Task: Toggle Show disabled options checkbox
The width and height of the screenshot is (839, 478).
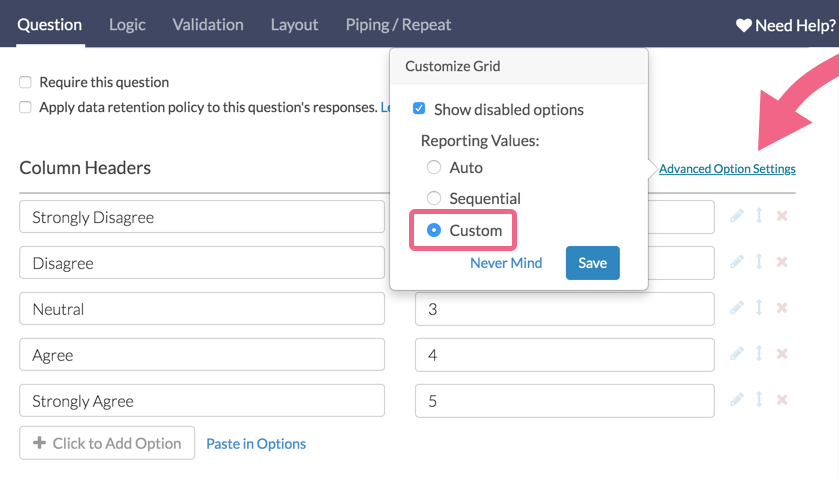Action: tap(419, 109)
